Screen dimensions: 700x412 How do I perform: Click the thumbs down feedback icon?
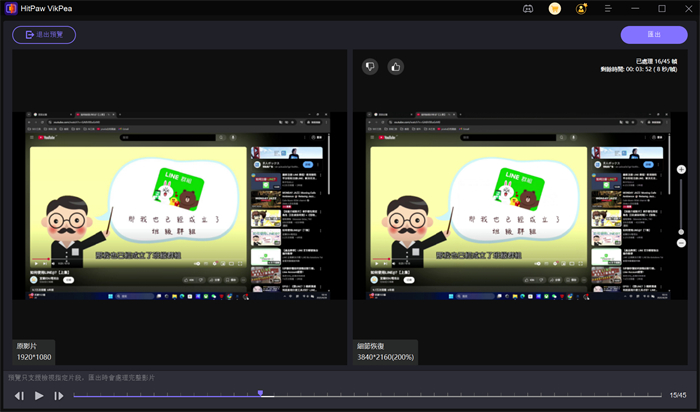click(x=370, y=67)
